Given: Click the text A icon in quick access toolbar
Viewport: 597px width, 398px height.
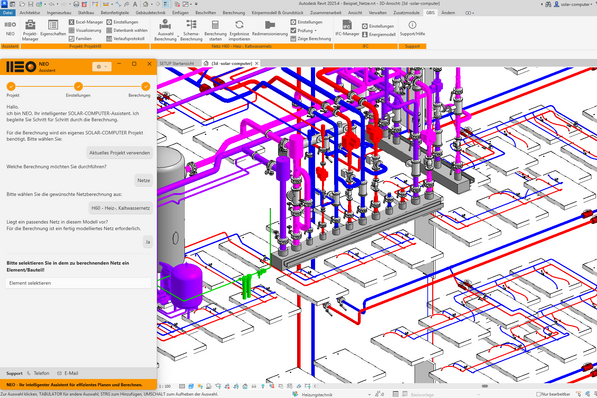Looking at the screenshot, I should [x=135, y=4].
